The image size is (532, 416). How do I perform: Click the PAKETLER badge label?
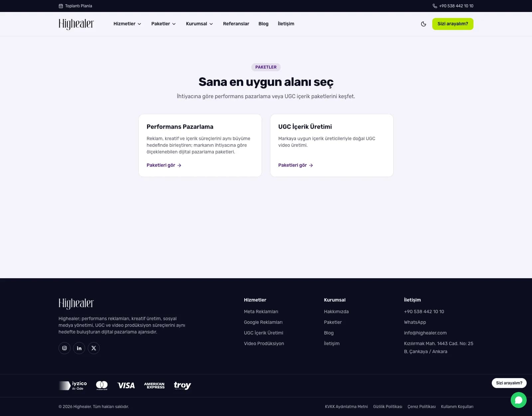266,67
